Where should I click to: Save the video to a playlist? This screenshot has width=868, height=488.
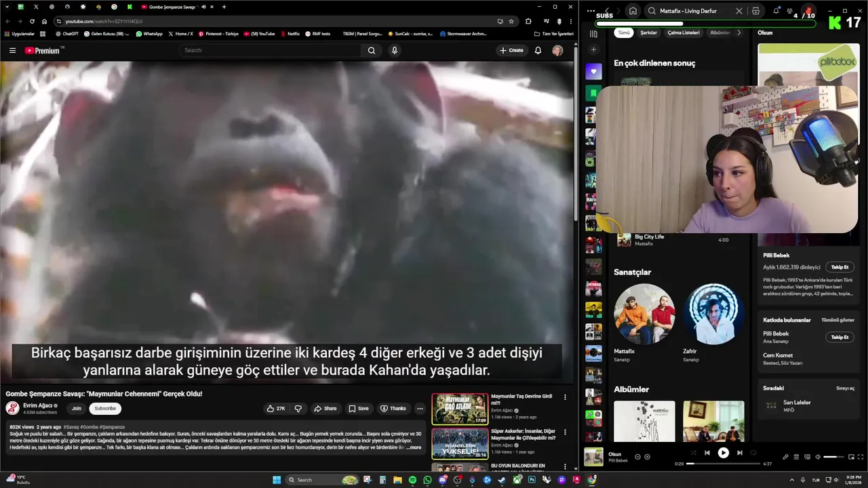point(359,409)
